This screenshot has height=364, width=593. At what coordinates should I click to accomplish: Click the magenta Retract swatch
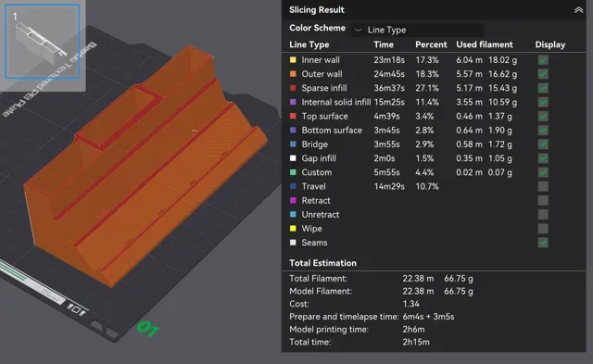click(293, 200)
